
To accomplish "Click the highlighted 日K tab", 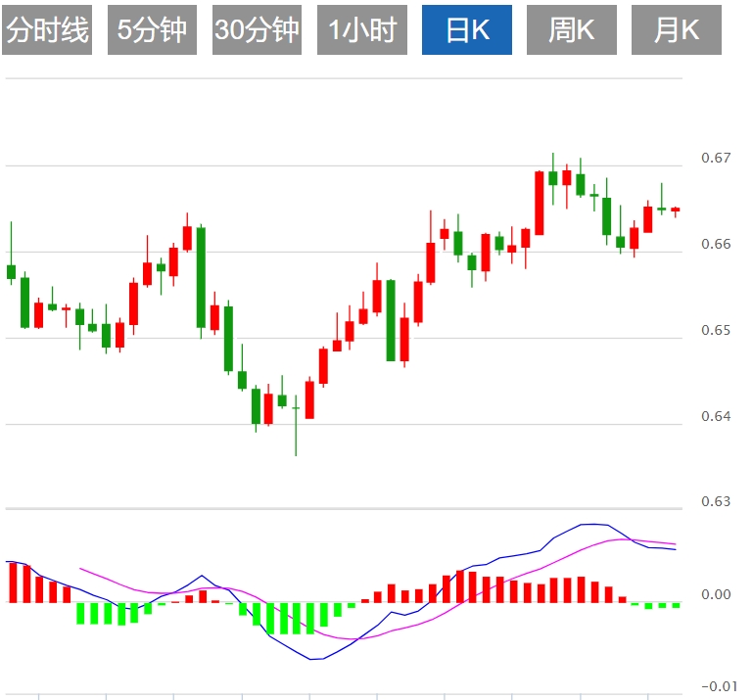I will pos(467,30).
